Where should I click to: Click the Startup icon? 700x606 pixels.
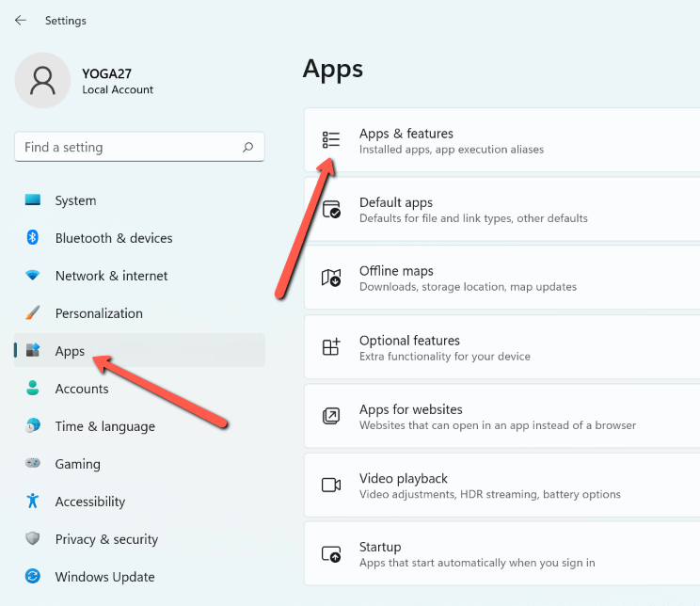point(331,553)
